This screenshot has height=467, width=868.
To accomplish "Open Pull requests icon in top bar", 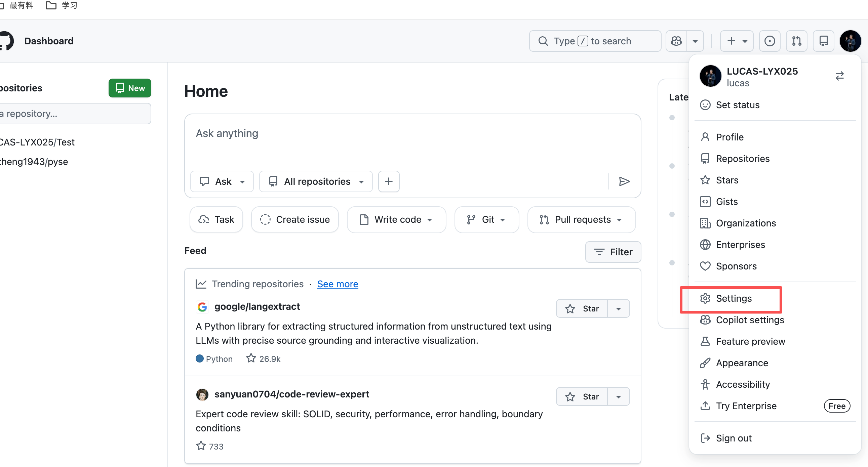I will coord(796,41).
